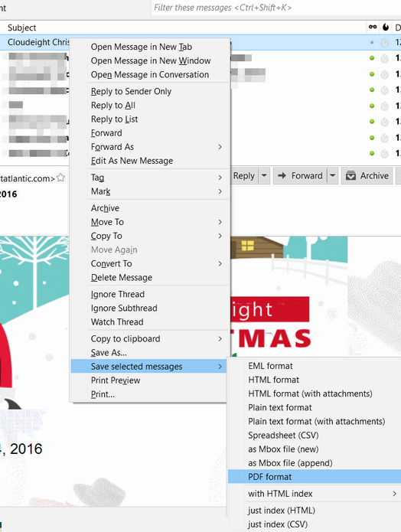This screenshot has width=401, height=532.
Task: Click the junk flame column header icon
Action: pyautogui.click(x=386, y=27)
